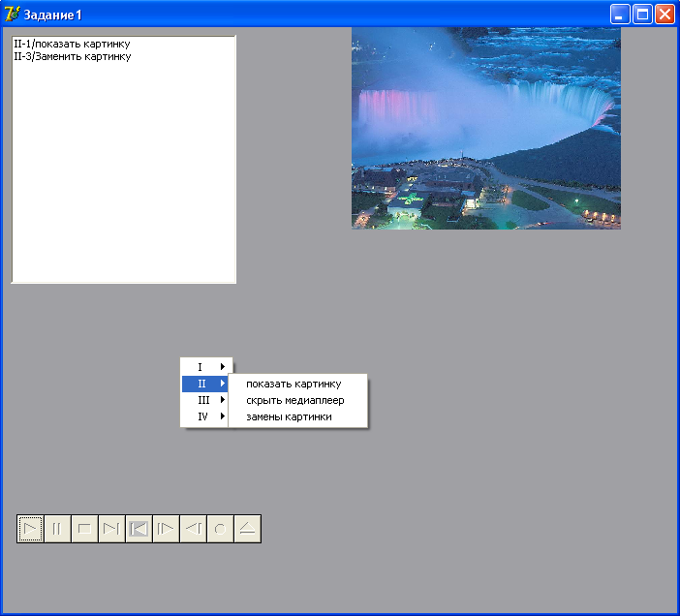This screenshot has height=616, width=680.
Task: Open submenu I in the popup menu
Action: point(204,367)
